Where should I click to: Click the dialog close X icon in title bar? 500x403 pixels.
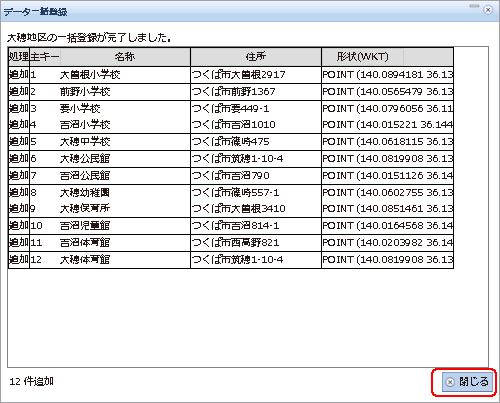488,10
